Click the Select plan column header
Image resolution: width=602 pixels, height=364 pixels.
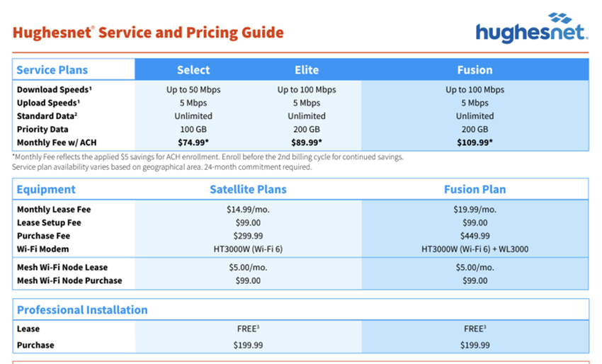[x=193, y=70]
